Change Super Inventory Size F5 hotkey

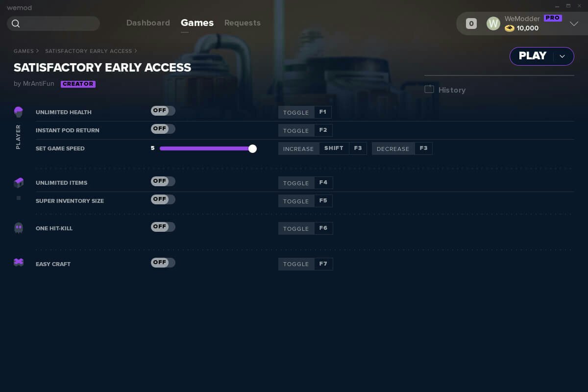323,201
